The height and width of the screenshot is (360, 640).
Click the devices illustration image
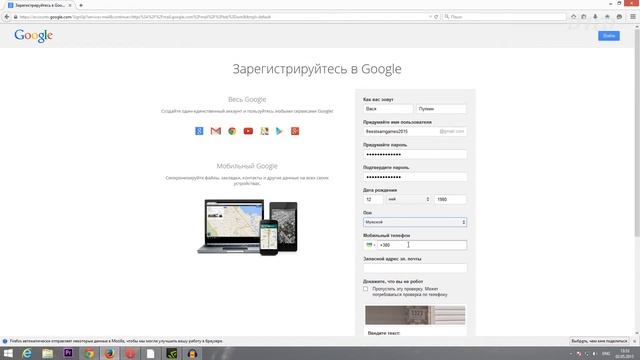pyautogui.click(x=247, y=227)
